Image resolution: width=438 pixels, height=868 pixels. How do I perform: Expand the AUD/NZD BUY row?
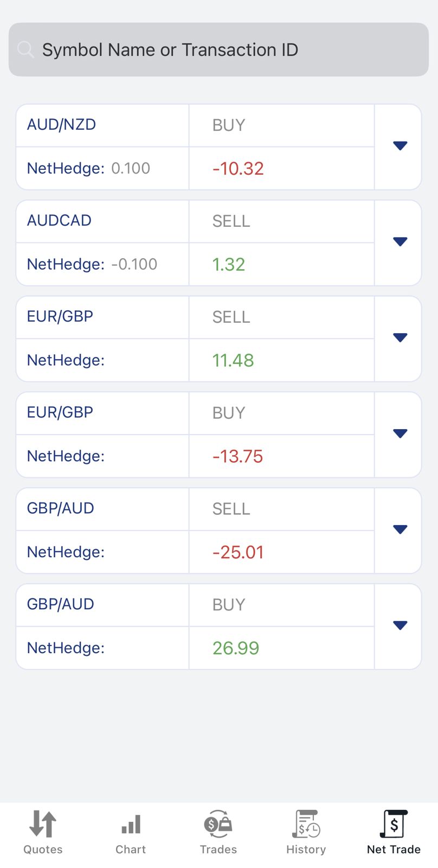(x=400, y=146)
